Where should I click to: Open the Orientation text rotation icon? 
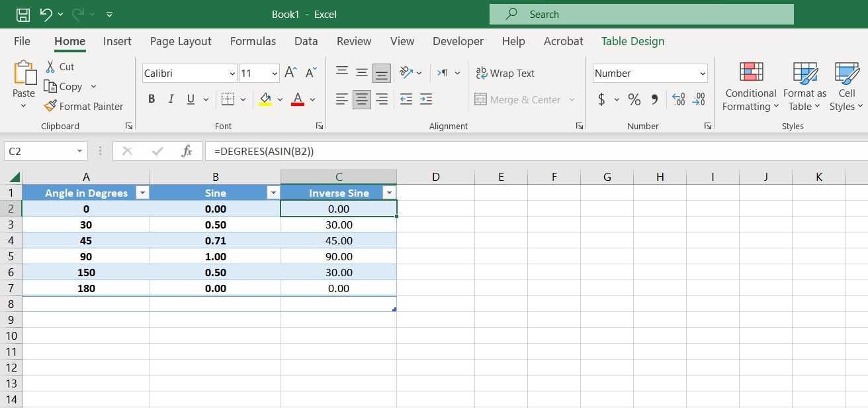406,73
